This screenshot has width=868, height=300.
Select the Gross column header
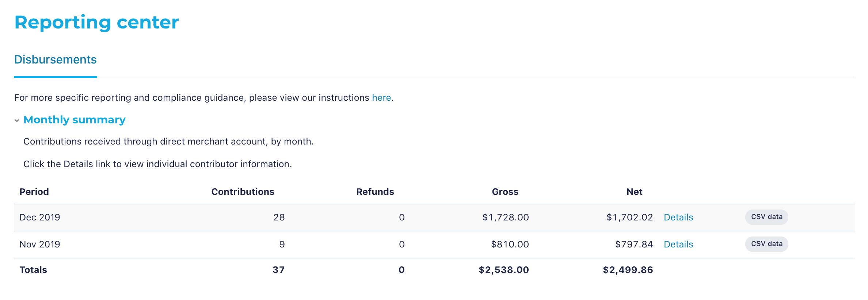pyautogui.click(x=505, y=192)
